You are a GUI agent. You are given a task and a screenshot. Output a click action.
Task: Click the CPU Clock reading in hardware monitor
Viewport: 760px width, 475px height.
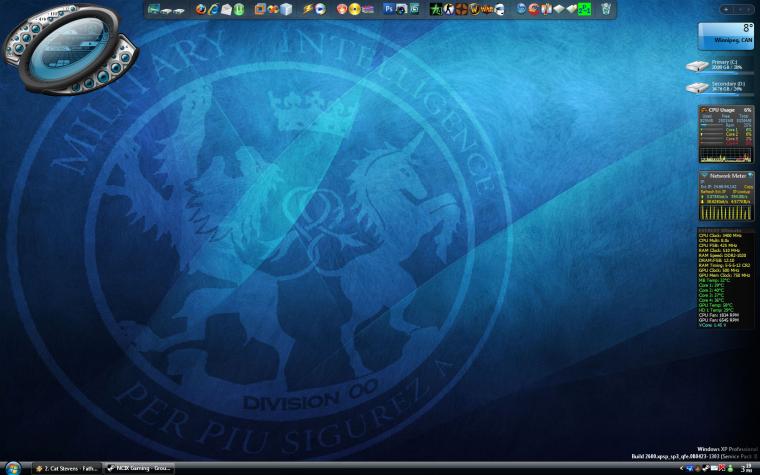coord(720,236)
